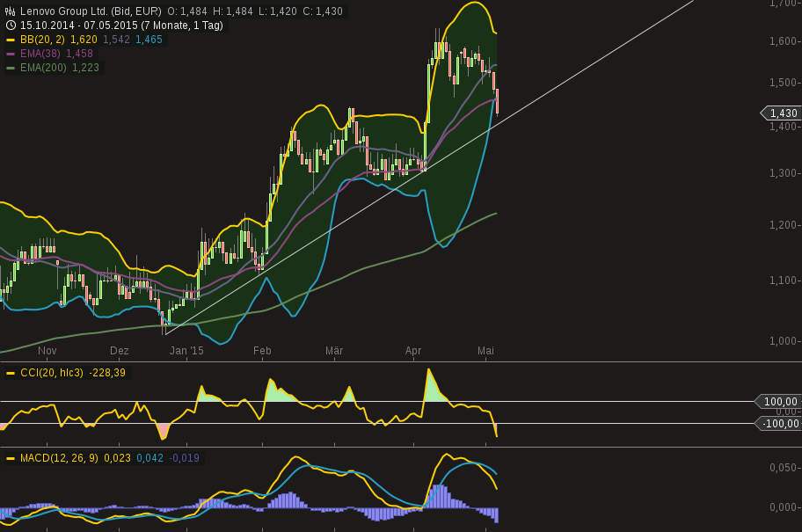Click the Open price O: 1,484 value
The width and height of the screenshot is (802, 532).
click(187, 11)
